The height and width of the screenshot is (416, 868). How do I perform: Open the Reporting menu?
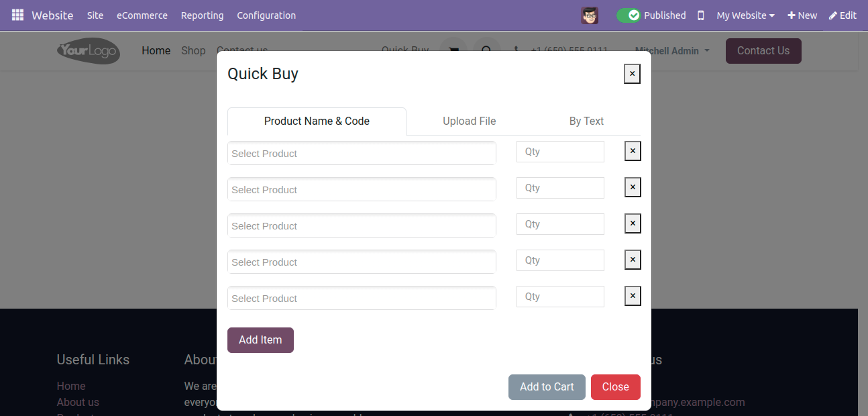202,15
